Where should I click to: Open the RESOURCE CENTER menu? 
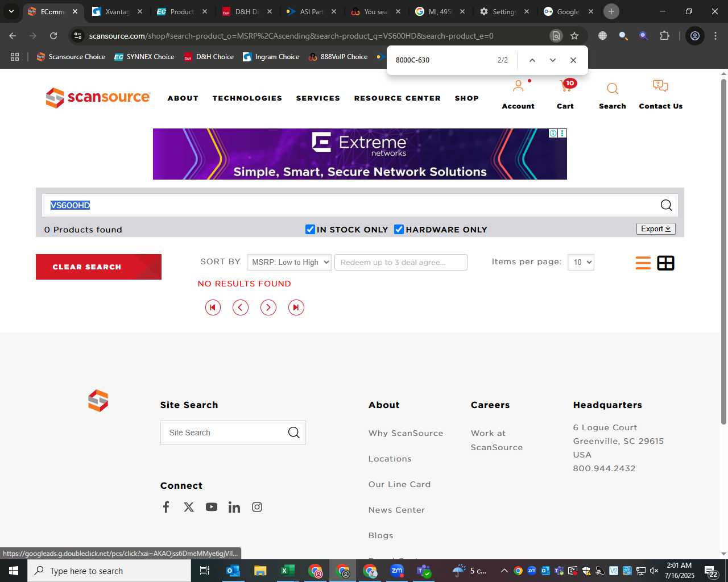tap(398, 98)
